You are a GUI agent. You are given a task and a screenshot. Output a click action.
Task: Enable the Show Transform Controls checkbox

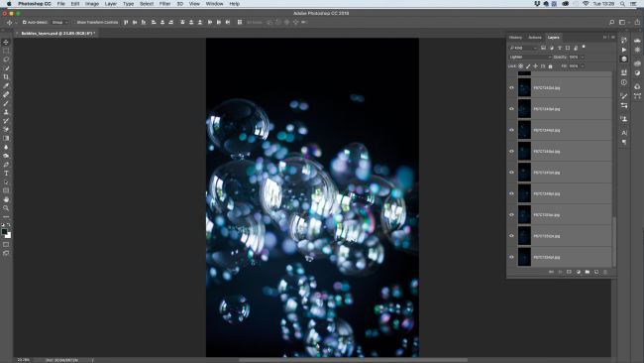[x=74, y=22]
